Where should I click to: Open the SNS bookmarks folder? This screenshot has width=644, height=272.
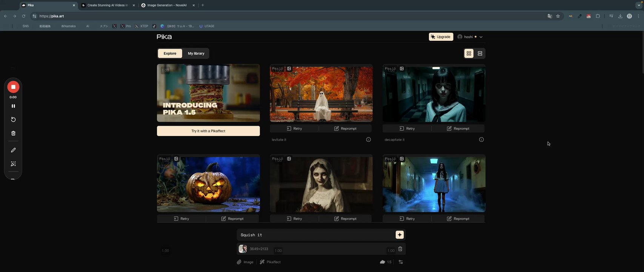click(26, 26)
